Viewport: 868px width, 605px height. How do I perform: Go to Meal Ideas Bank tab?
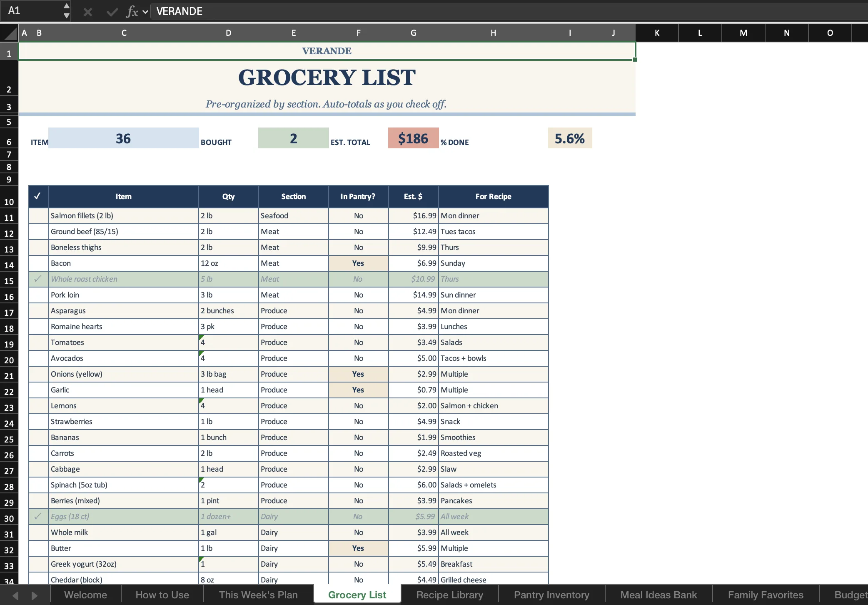point(658,595)
